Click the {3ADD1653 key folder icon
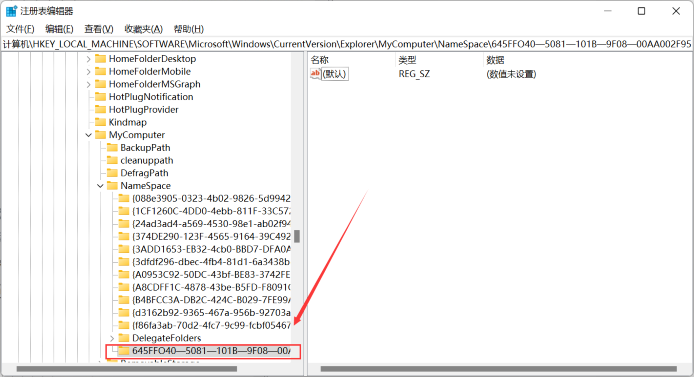This screenshot has width=694, height=377. pyautogui.click(x=124, y=249)
